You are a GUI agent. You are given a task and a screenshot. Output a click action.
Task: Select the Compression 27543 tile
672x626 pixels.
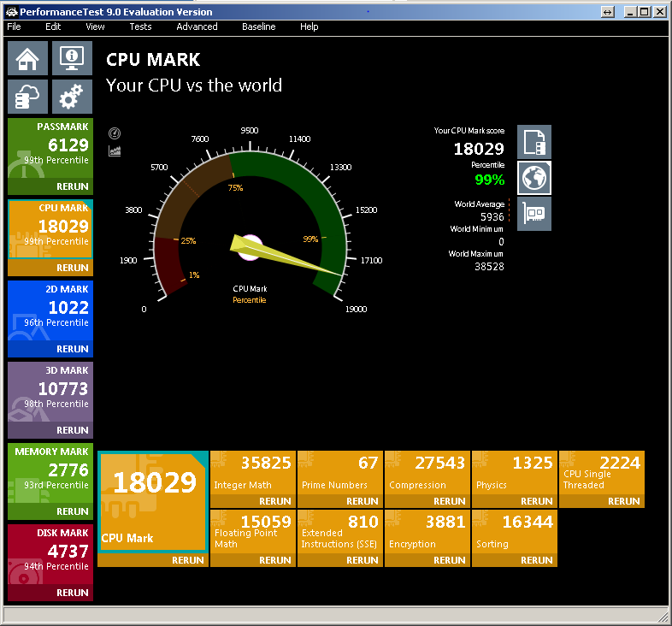[x=427, y=473]
